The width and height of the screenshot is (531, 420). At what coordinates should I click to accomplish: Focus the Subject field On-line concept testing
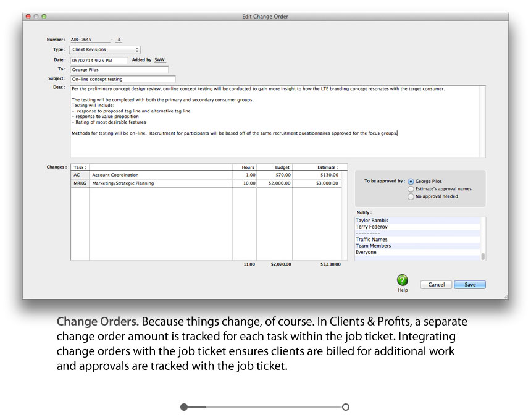[x=123, y=79]
